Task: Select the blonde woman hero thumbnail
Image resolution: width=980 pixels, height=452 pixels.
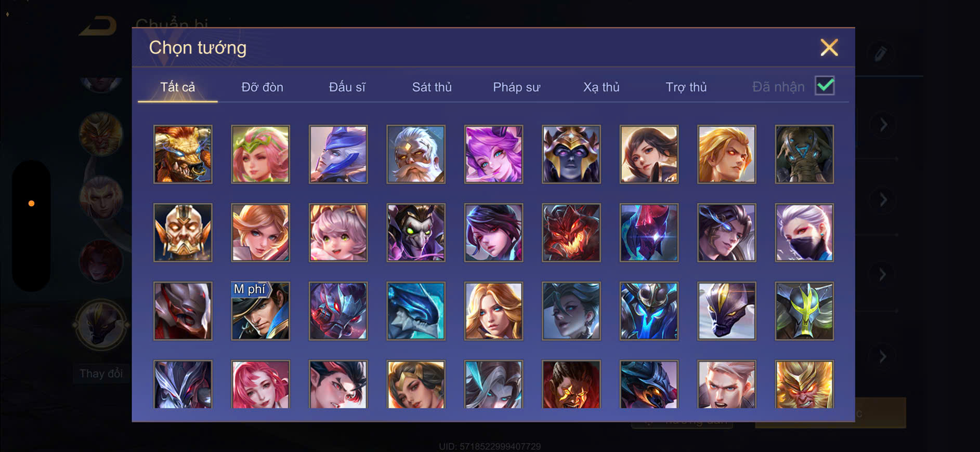Action: point(493,311)
